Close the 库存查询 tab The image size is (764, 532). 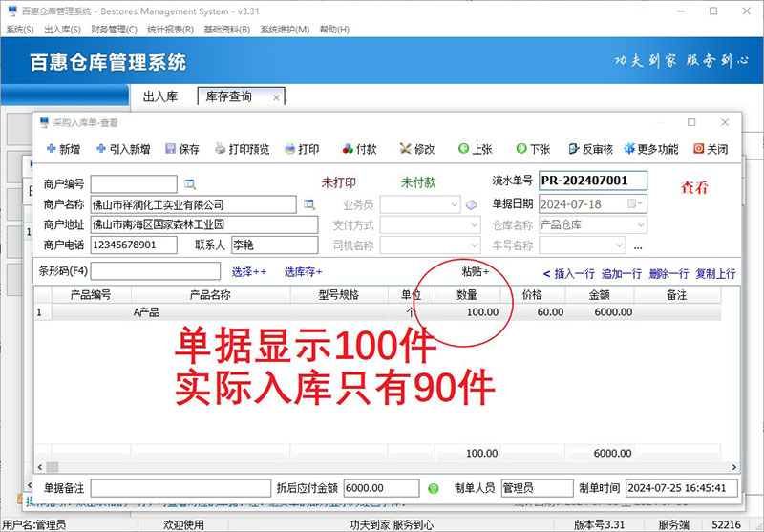pyautogui.click(x=276, y=98)
